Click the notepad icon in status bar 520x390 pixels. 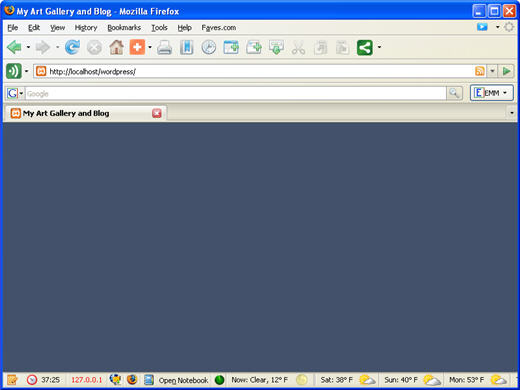12,380
